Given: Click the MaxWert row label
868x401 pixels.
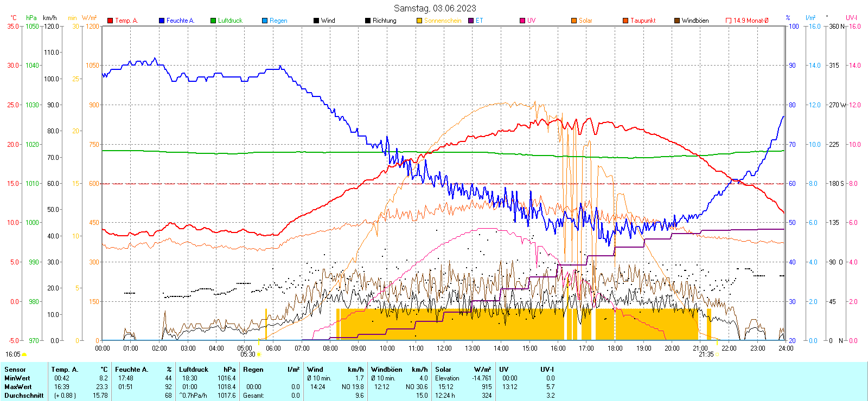Looking at the screenshot, I should (18, 387).
